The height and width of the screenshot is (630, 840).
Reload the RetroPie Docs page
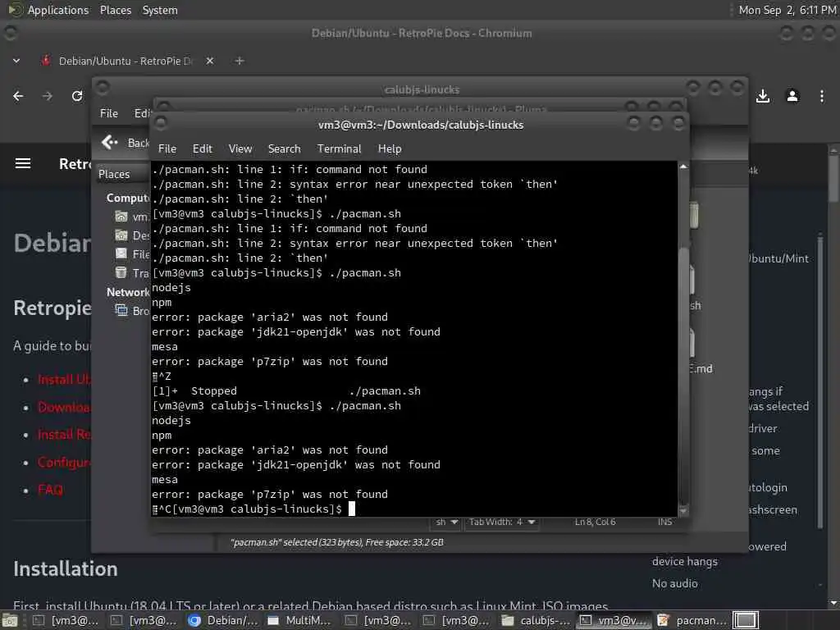click(77, 96)
